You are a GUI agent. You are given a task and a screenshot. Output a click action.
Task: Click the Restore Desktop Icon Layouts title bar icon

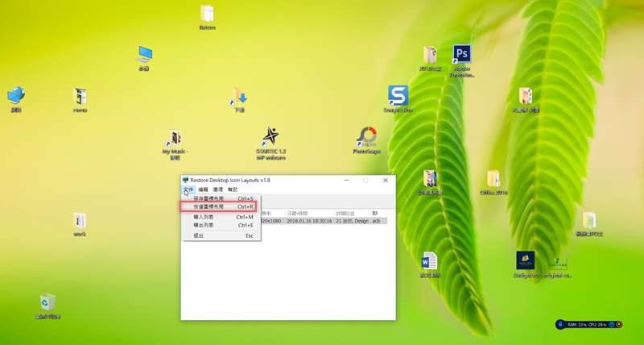(186, 180)
